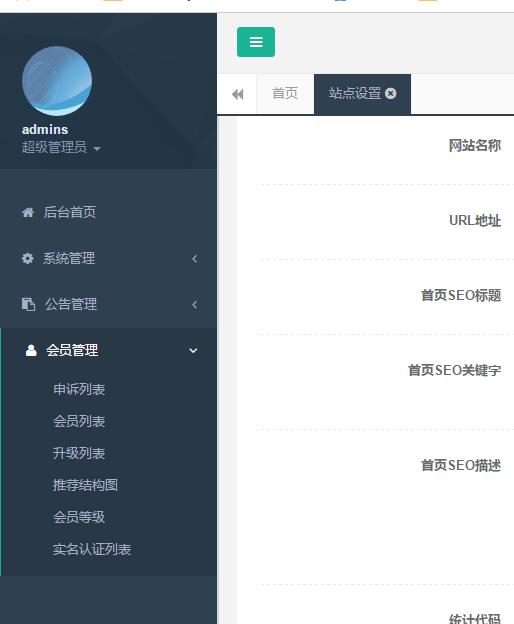Open 会员列表 in the sidebar
514x624 pixels.
point(79,421)
